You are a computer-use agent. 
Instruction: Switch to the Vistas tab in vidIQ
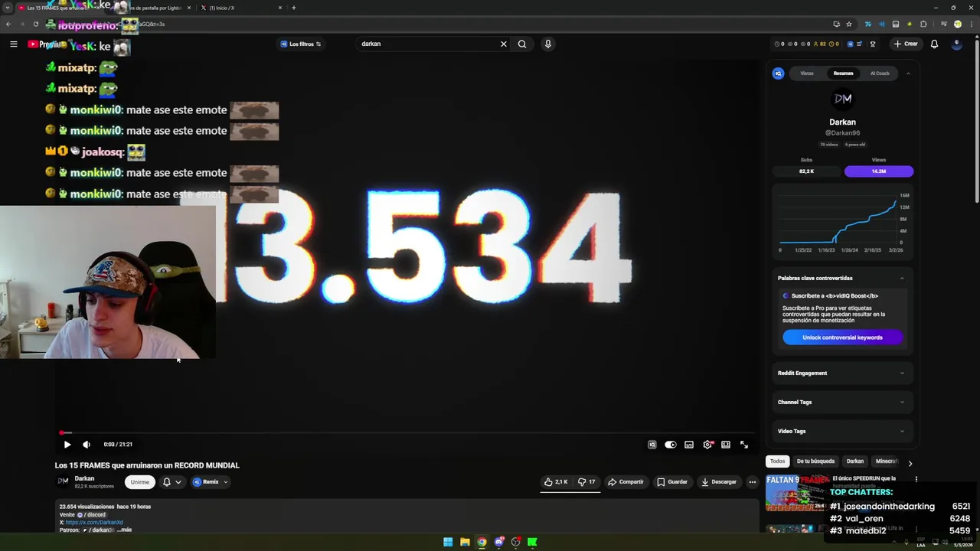coord(807,73)
